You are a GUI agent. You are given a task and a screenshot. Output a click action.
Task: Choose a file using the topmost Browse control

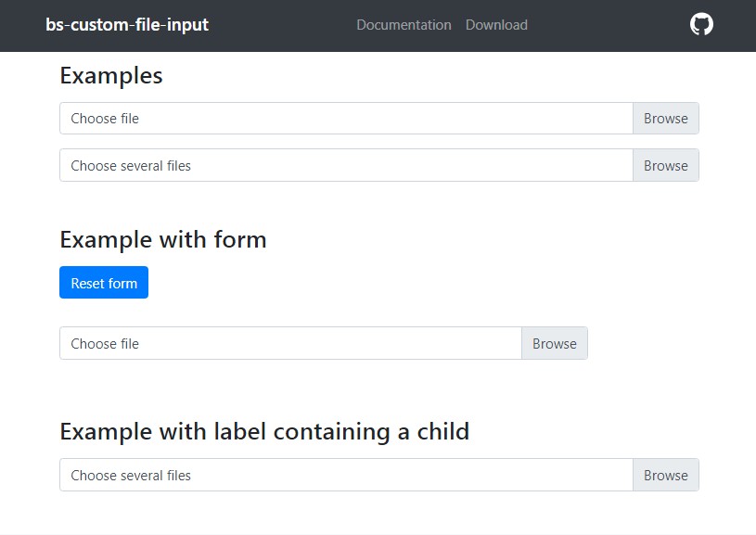click(x=665, y=118)
